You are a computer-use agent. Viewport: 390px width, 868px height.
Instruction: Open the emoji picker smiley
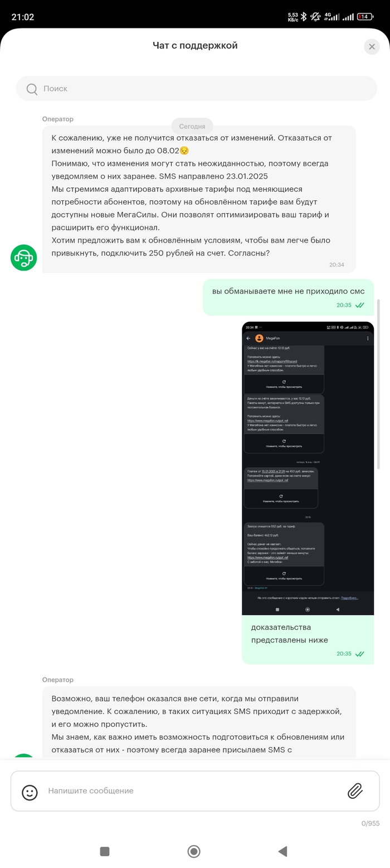[30, 792]
